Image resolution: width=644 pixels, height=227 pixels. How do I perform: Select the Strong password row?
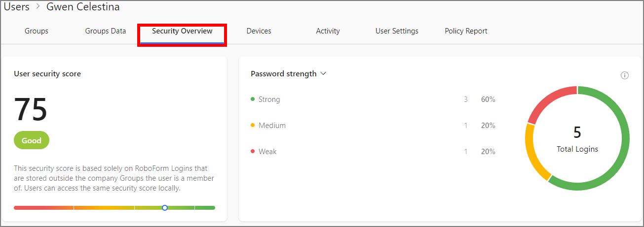tap(269, 99)
